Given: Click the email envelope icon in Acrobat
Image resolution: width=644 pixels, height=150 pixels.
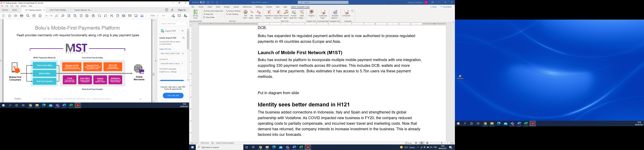Looking at the screenshot, I should click(x=179, y=16).
